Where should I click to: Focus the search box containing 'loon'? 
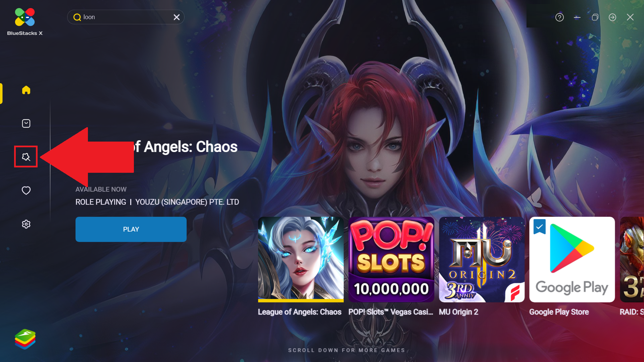[x=126, y=17]
